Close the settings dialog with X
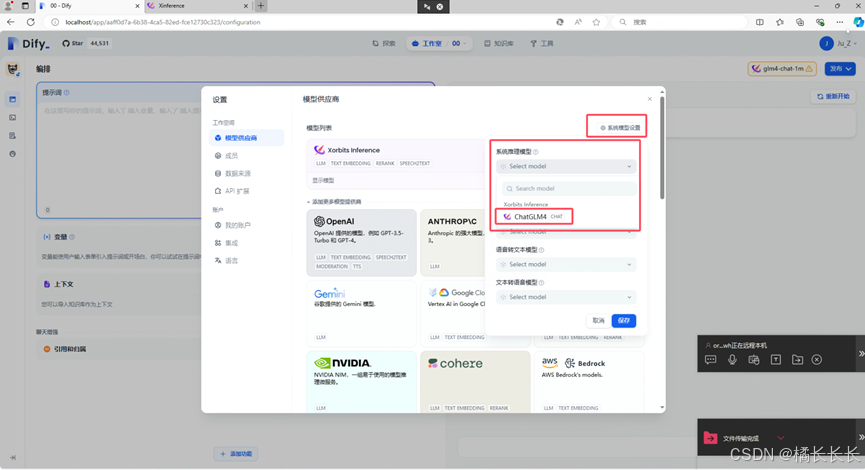The image size is (865, 470). click(649, 99)
